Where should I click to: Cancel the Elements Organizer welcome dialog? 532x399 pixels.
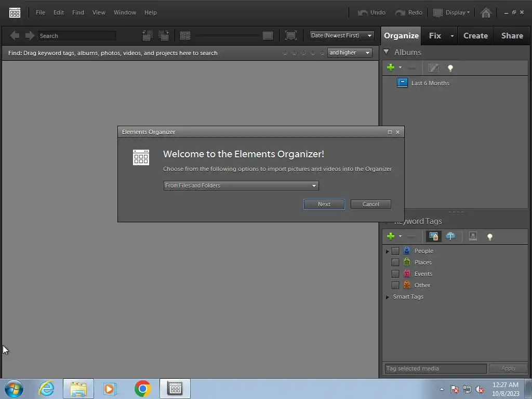pyautogui.click(x=370, y=204)
